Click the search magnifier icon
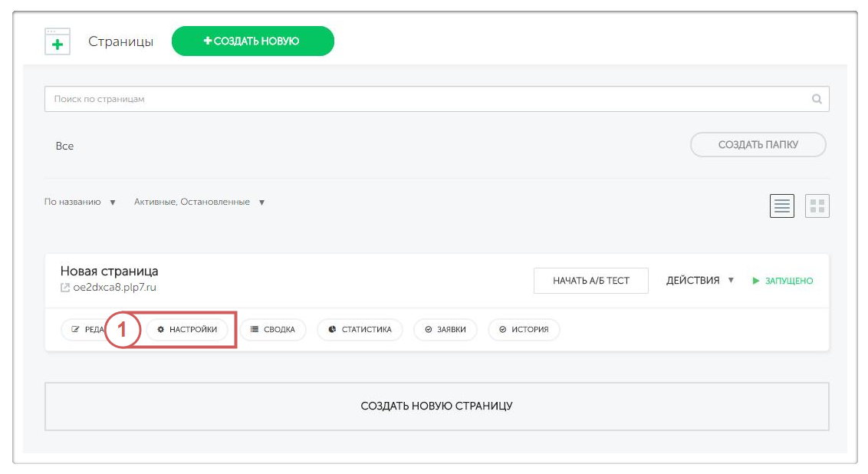 click(x=817, y=99)
